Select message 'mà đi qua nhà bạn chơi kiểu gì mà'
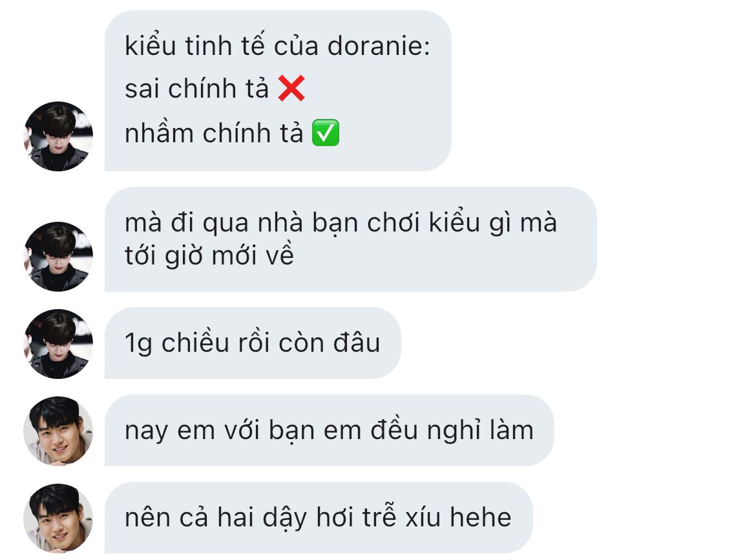This screenshot has height=560, width=756. point(341,223)
